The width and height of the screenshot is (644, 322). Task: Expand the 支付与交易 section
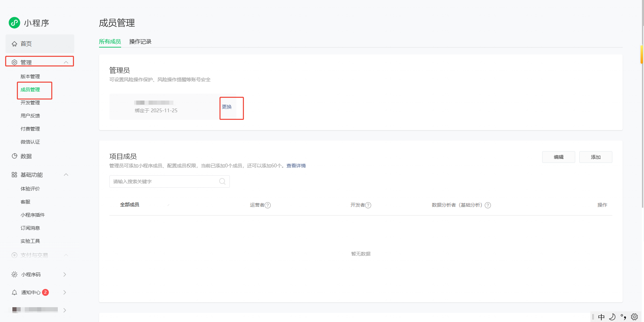[66, 255]
